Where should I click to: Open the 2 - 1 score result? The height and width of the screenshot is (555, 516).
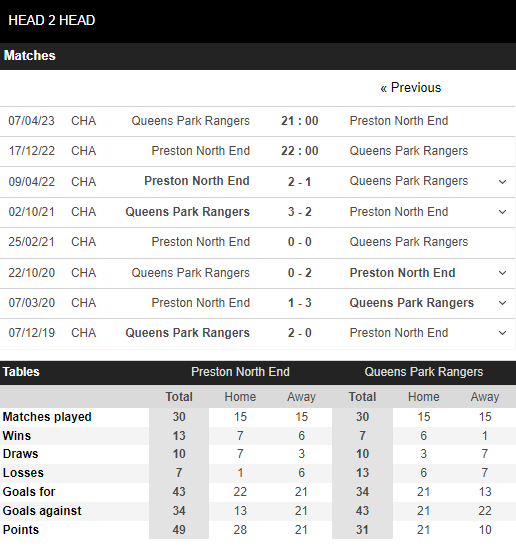pos(299,182)
